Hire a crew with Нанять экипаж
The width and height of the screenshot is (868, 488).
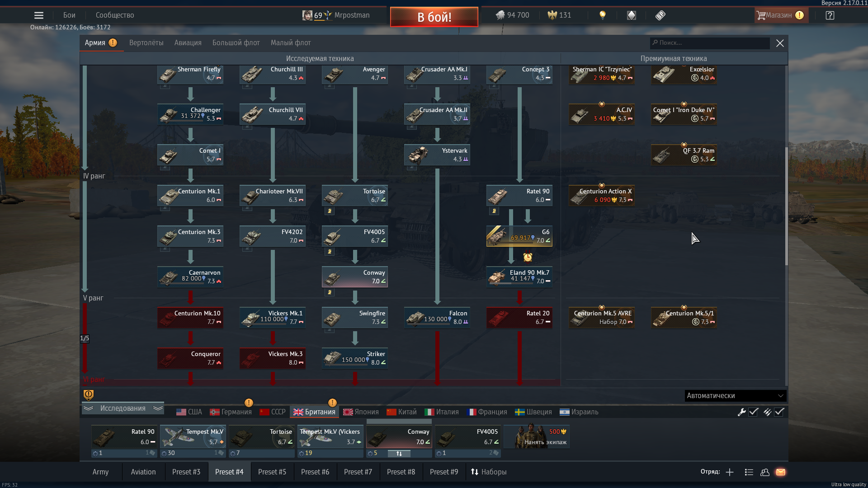537,436
